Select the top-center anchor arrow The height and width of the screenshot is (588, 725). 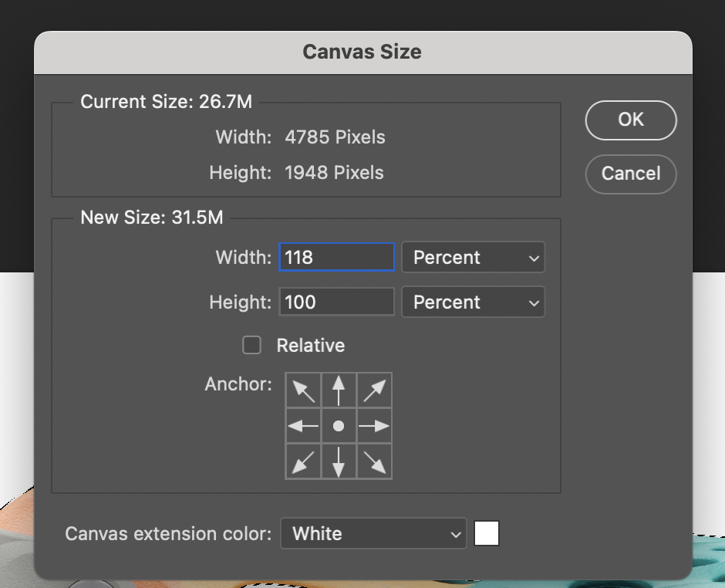click(339, 390)
